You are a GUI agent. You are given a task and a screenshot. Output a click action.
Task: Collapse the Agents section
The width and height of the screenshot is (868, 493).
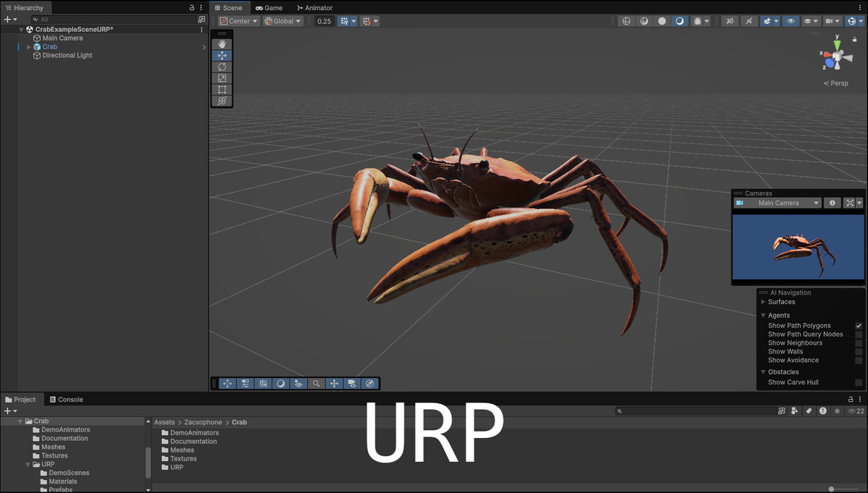pyautogui.click(x=763, y=316)
